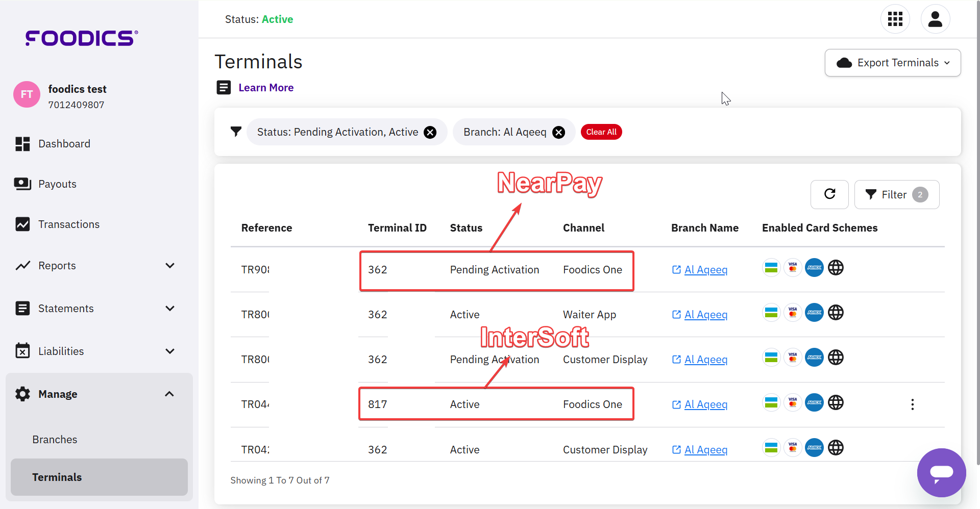The height and width of the screenshot is (509, 980).
Task: Open the Export Terminals dropdown
Action: [893, 63]
